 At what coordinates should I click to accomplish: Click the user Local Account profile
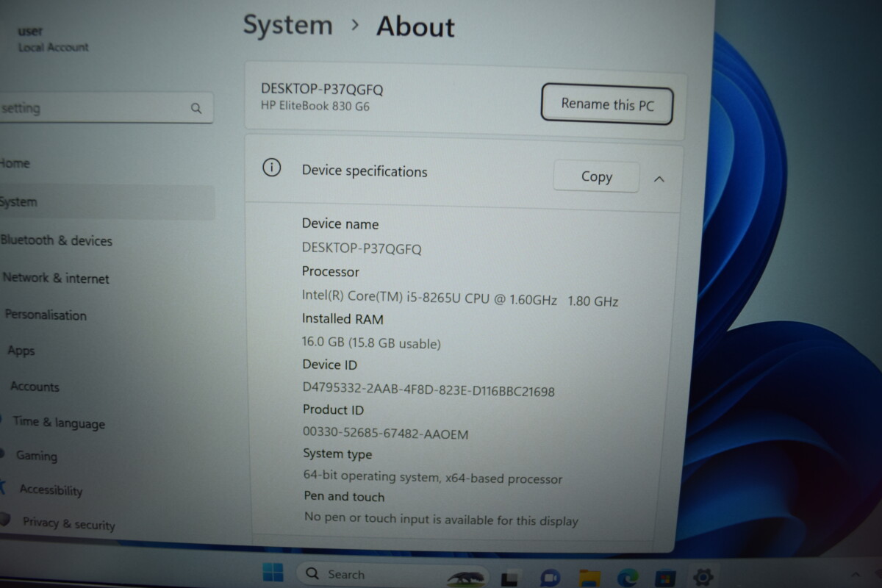click(53, 39)
